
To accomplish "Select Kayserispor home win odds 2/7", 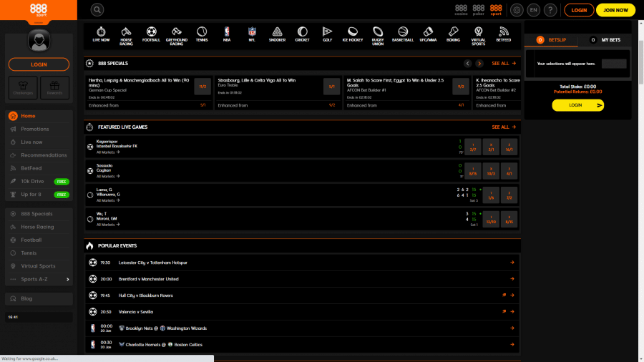I will (473, 147).
